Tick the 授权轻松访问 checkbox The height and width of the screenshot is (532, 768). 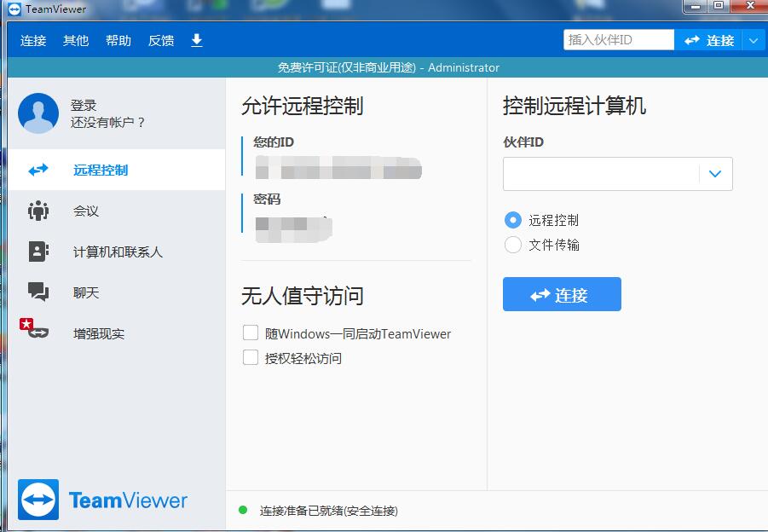(x=251, y=357)
